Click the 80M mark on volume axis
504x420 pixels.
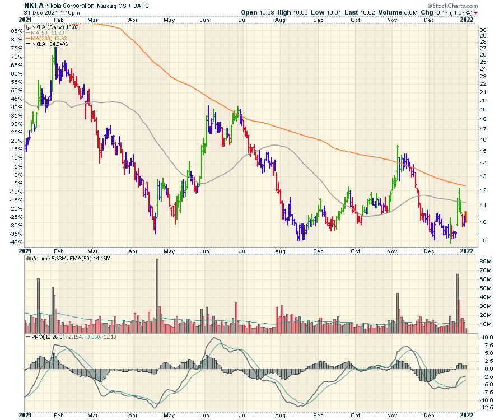click(486, 262)
